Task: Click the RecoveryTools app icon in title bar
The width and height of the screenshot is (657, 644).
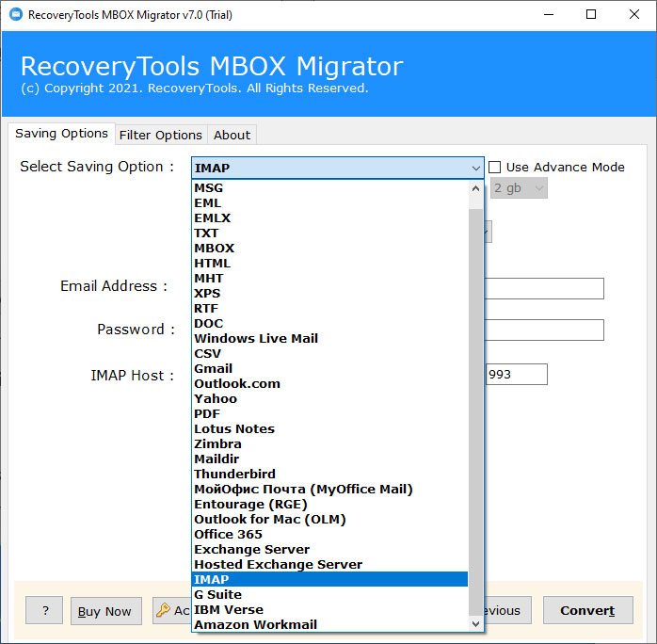Action: (x=16, y=15)
